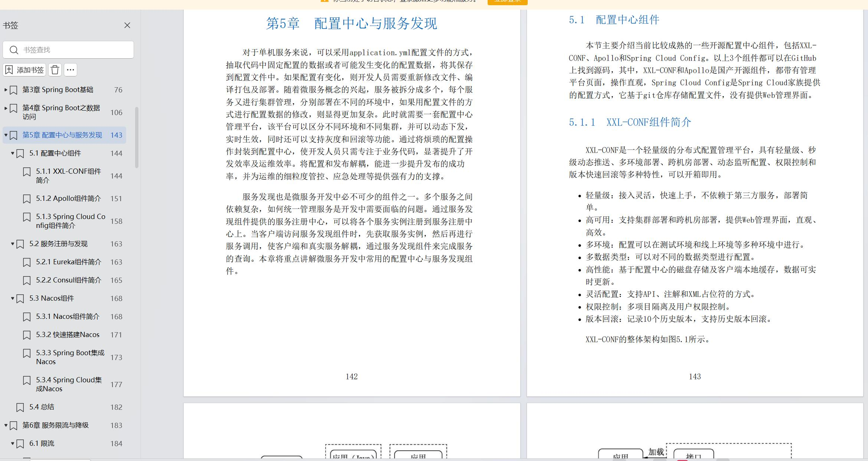Click bookmark icon beside 5.1.2 Apollo

point(27,199)
